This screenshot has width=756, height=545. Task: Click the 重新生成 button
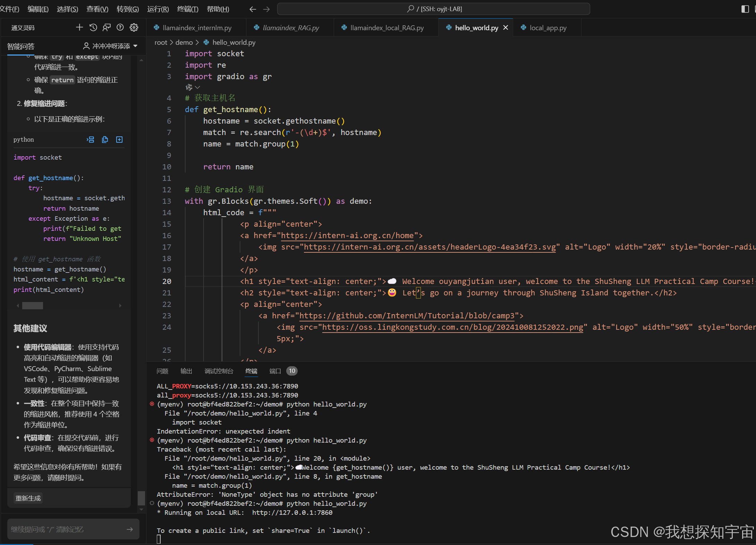coord(28,498)
